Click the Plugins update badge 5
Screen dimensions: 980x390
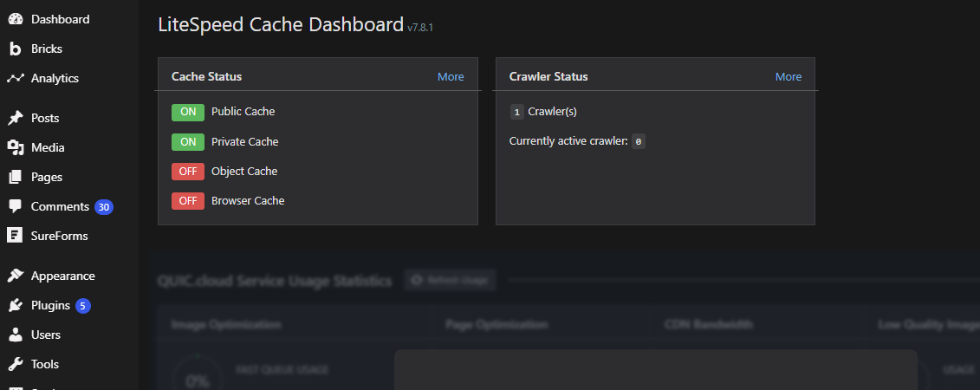pos(83,306)
